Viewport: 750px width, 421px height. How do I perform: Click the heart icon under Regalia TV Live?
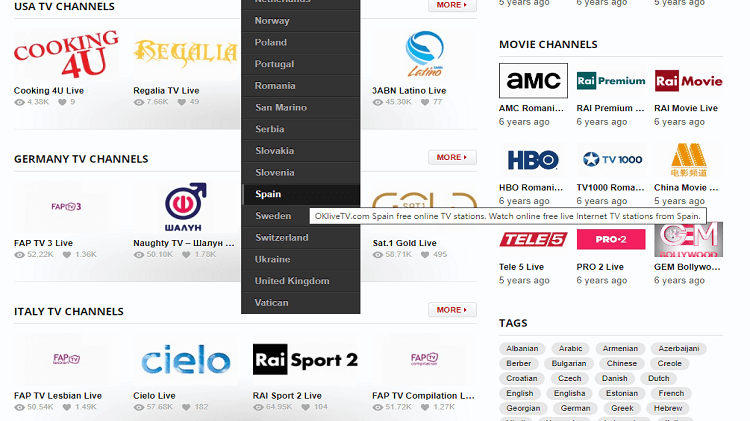182,102
